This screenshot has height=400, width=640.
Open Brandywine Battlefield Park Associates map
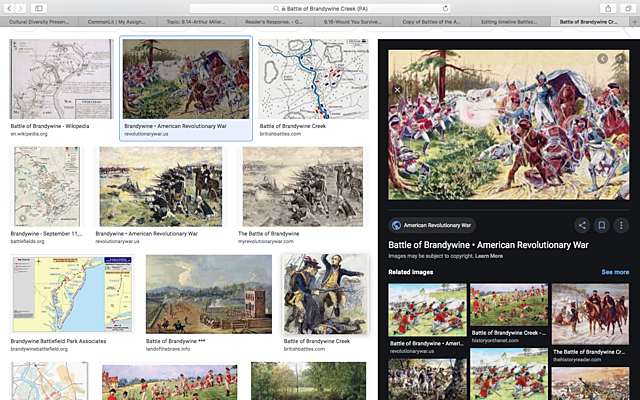(72, 294)
